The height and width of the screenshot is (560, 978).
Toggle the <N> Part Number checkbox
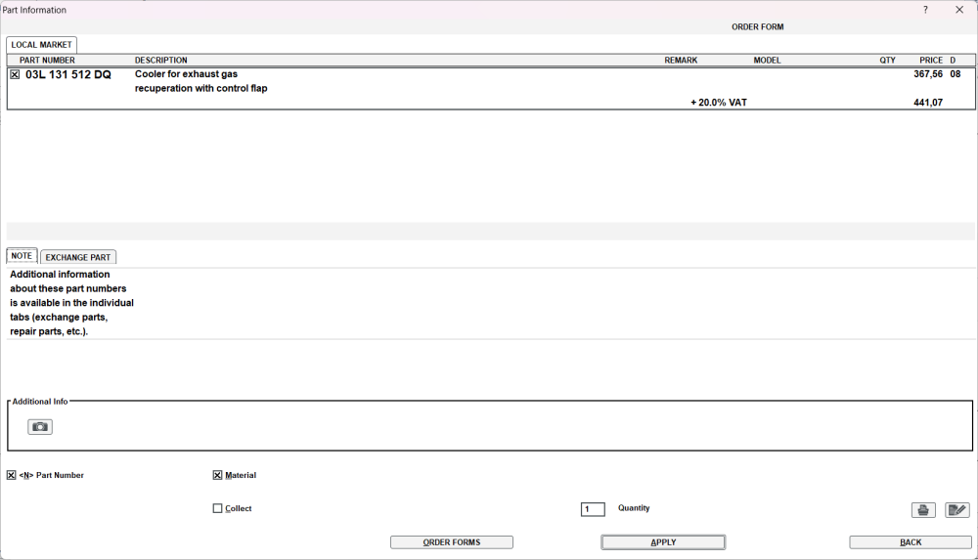(x=11, y=475)
